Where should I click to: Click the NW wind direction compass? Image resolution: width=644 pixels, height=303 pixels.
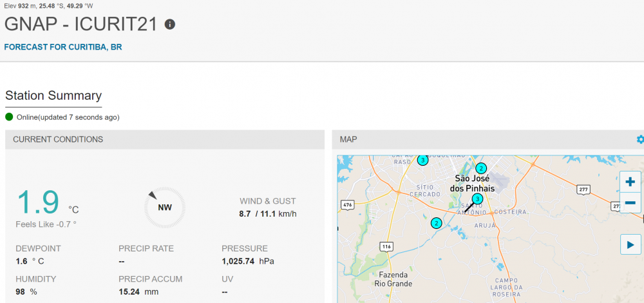pyautogui.click(x=165, y=208)
